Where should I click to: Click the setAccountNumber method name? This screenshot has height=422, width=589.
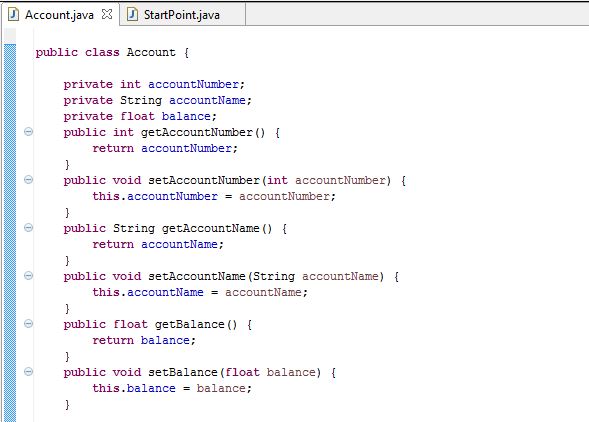(204, 180)
